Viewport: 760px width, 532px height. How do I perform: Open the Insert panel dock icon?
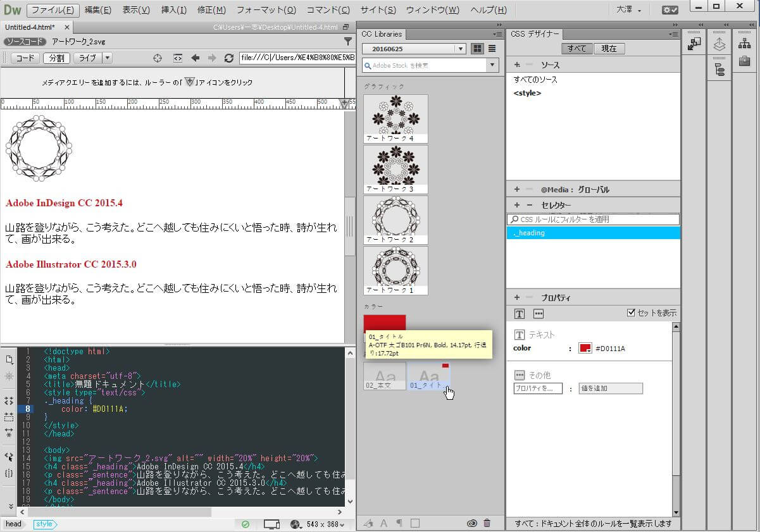[x=695, y=44]
